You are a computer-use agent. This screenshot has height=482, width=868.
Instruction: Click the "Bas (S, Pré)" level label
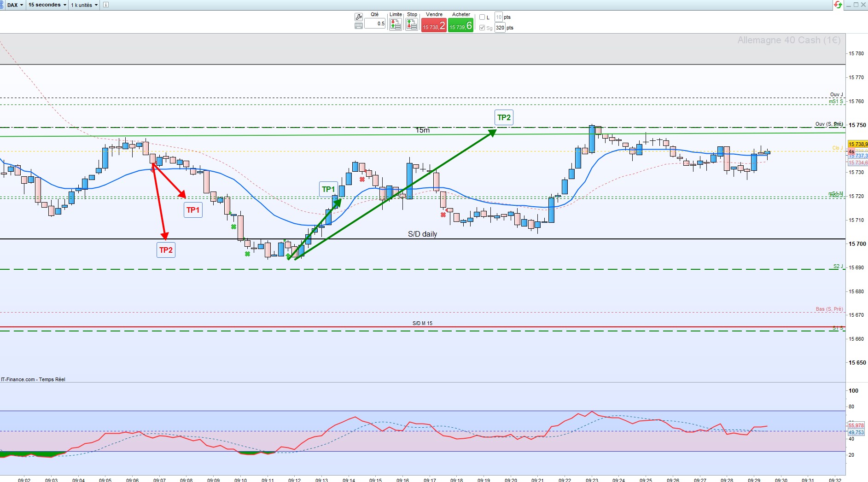pyautogui.click(x=829, y=309)
